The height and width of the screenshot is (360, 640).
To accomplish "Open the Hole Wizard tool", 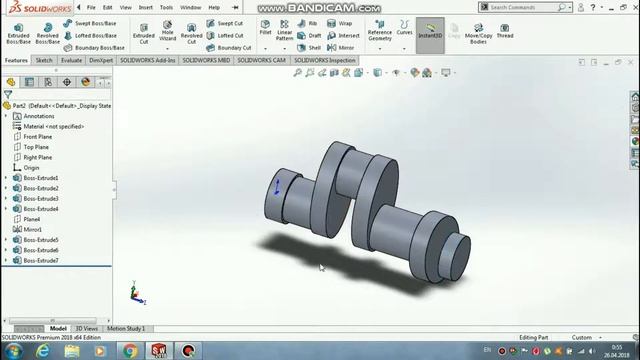I will click(x=167, y=31).
